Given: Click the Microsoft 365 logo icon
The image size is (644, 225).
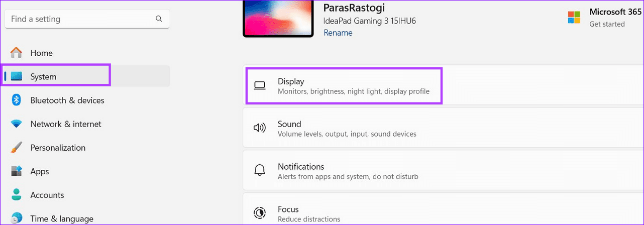Looking at the screenshot, I should [x=574, y=18].
